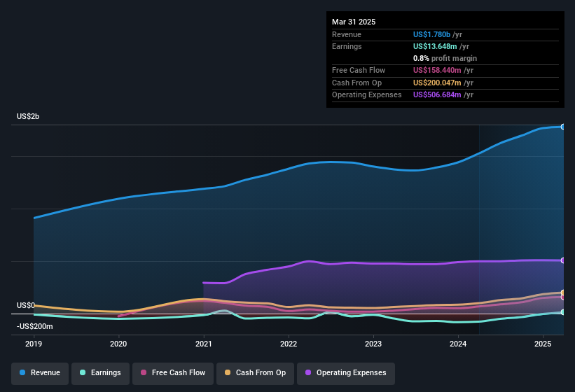Image resolution: width=575 pixels, height=392 pixels.
Task: Click the 2022 x-axis label
Action: (x=289, y=344)
